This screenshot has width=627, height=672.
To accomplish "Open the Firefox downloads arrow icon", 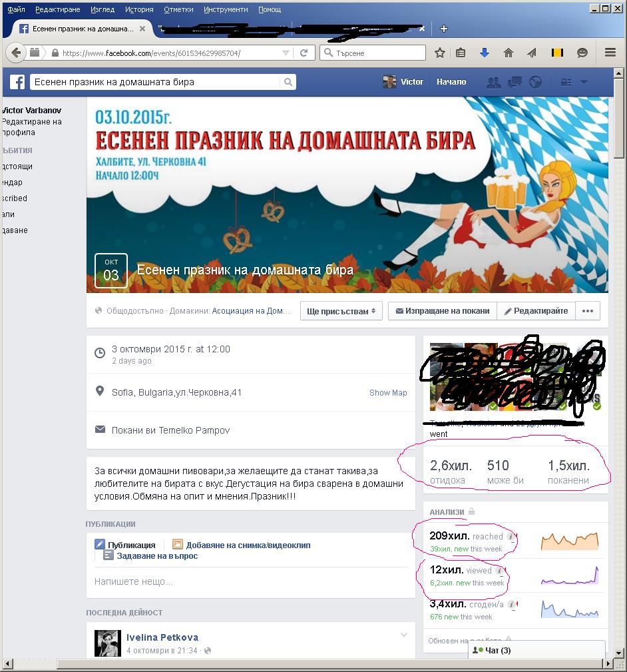I will tap(485, 53).
